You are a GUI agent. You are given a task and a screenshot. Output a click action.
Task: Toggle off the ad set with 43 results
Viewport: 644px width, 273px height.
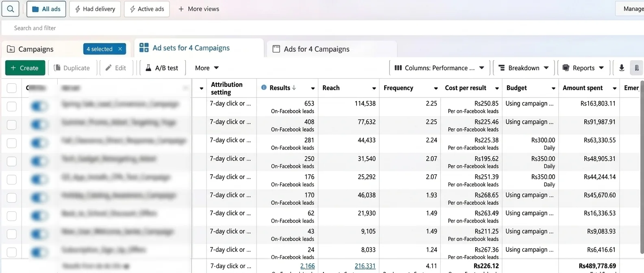(x=39, y=234)
